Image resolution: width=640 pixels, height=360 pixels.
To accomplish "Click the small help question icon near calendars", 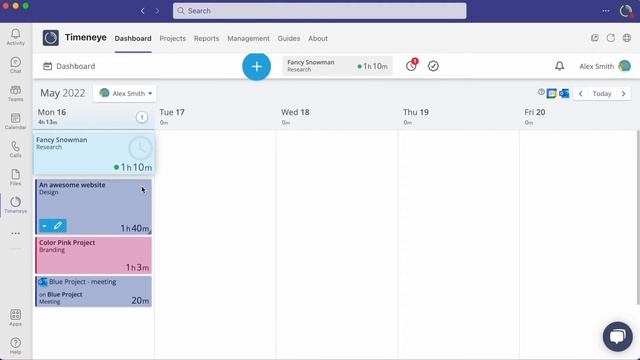I will 541,92.
